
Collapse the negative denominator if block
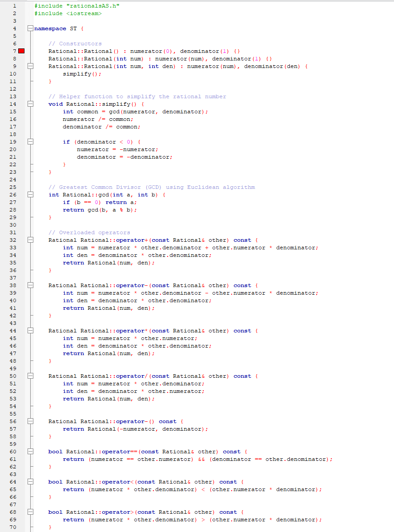coord(29,141)
